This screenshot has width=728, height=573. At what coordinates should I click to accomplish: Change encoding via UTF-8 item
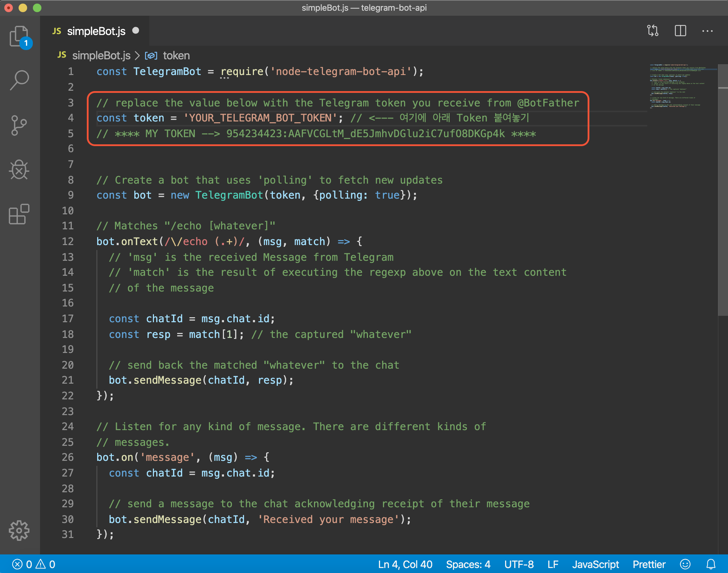[519, 564]
